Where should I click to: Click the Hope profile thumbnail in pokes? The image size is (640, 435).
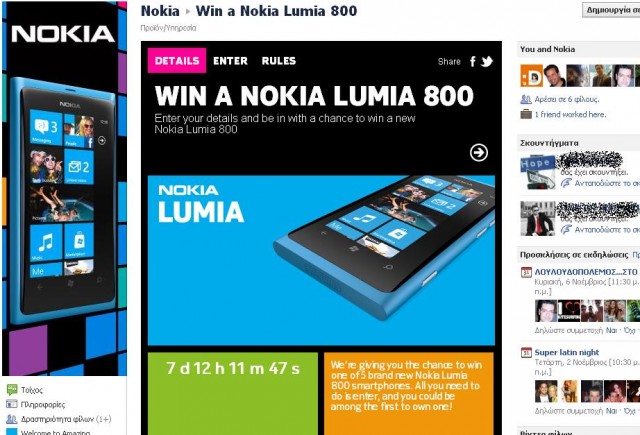point(538,173)
